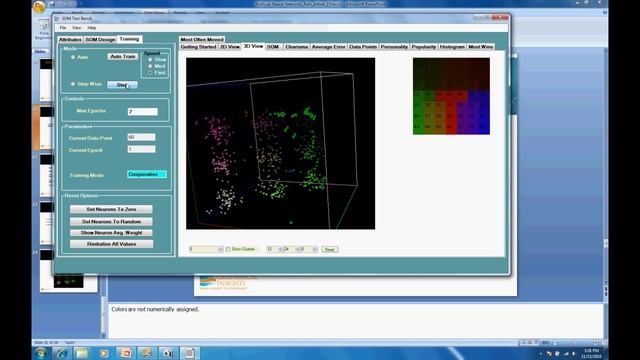Open the SOM Test Bench taskbar icon
The width and height of the screenshot is (640, 360).
[x=189, y=353]
